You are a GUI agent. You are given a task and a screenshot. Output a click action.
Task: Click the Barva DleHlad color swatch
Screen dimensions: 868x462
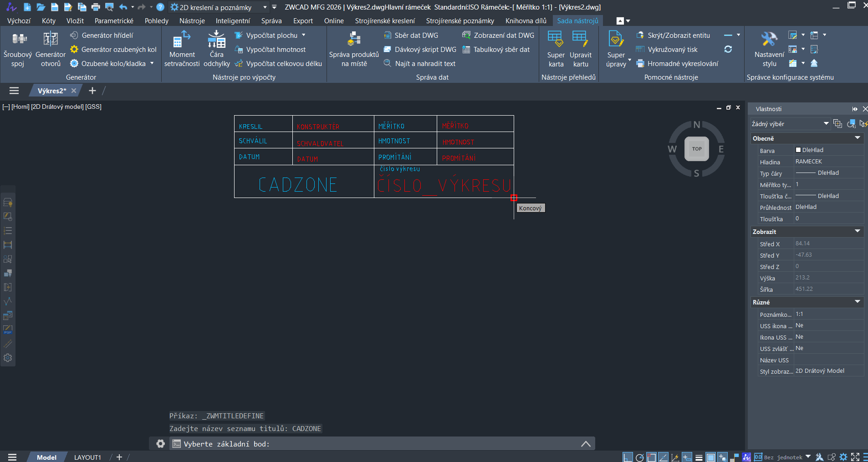[x=798, y=150]
